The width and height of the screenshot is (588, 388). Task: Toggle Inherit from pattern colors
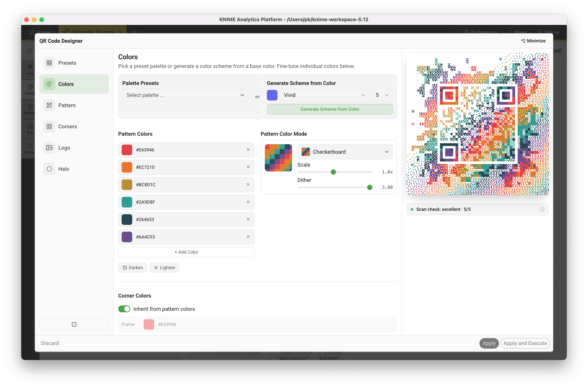pyautogui.click(x=124, y=309)
